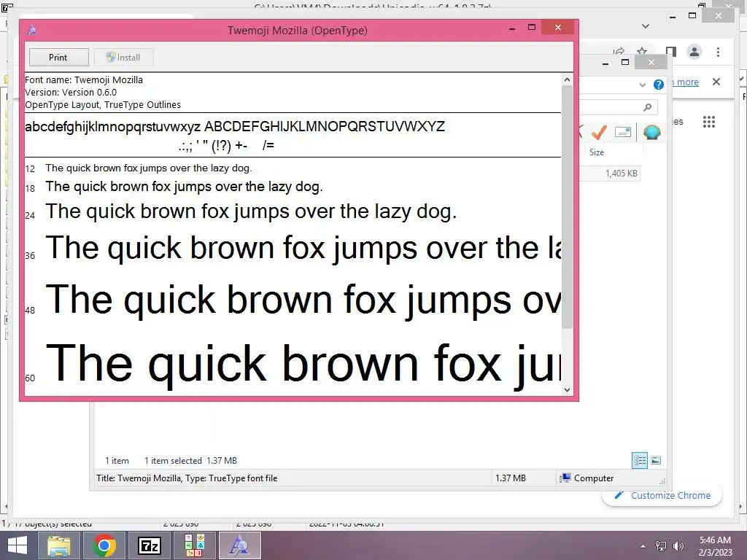Close the Explorer window behind font viewer
Image resolution: width=747 pixels, height=560 pixels.
tap(651, 62)
